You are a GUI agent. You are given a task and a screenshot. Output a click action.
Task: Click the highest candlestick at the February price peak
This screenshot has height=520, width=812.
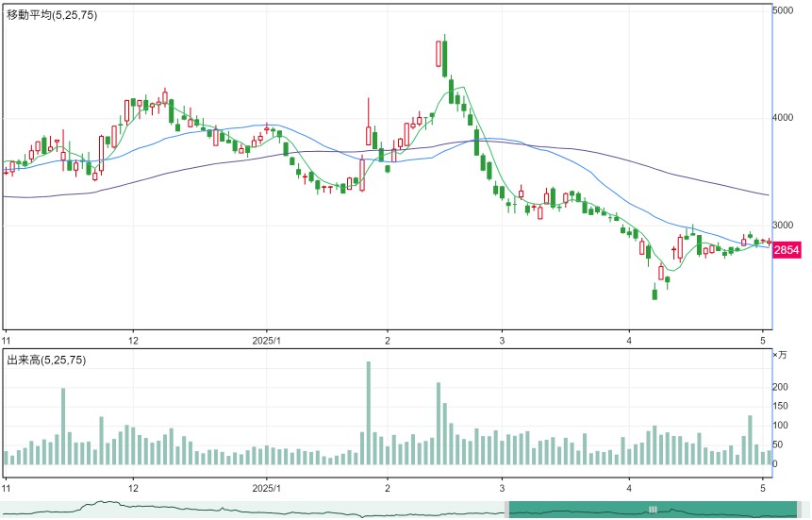pos(445,56)
